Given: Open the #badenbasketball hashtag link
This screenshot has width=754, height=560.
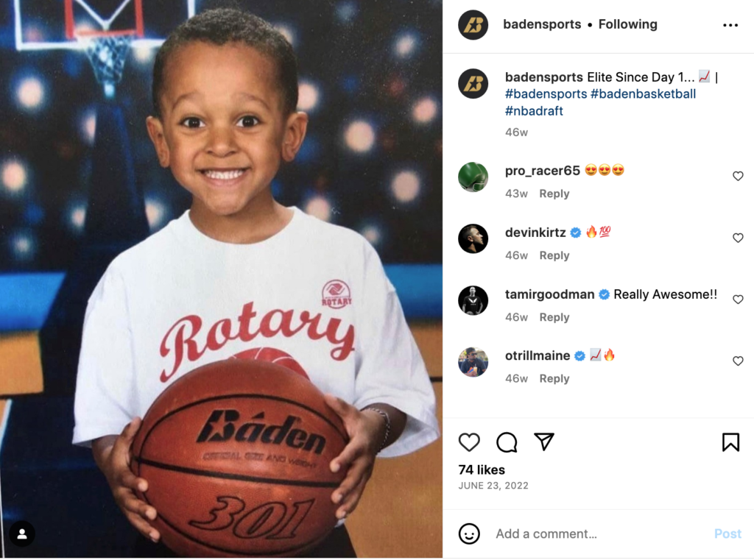Looking at the screenshot, I should tap(643, 93).
